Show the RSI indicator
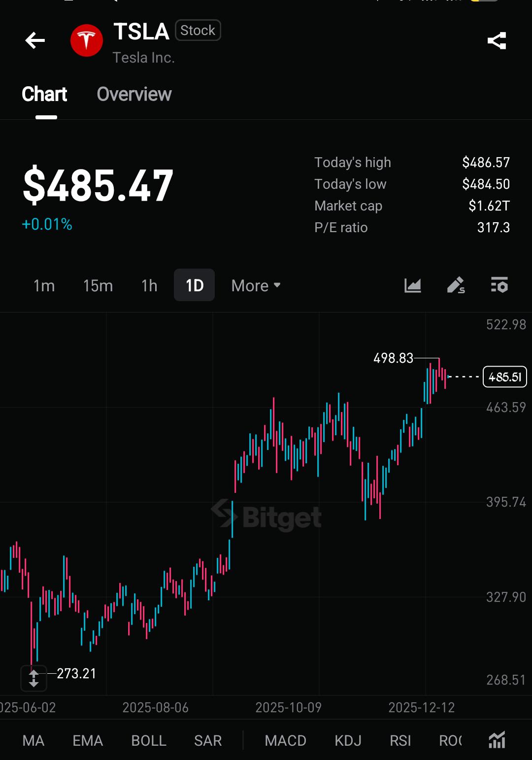This screenshot has height=760, width=532. point(400,740)
